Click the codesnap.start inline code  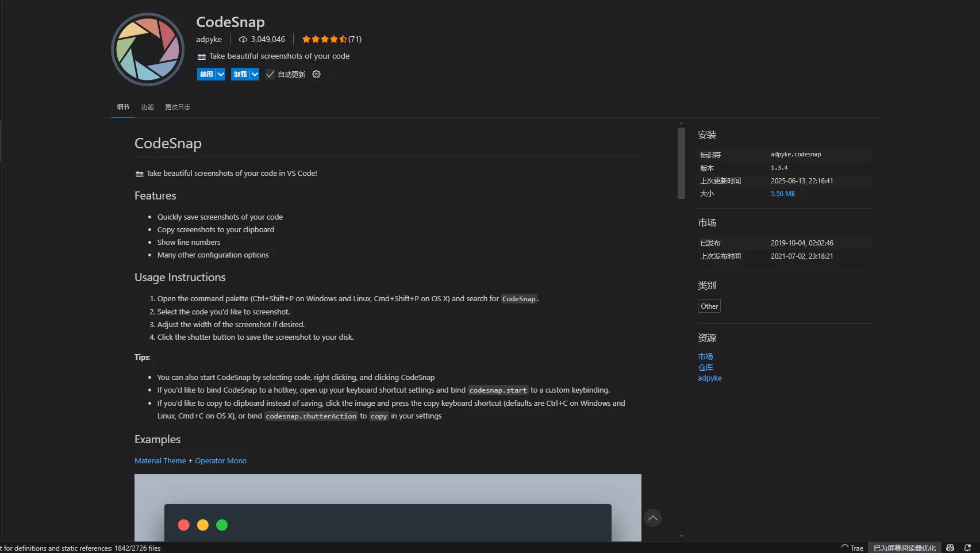[x=498, y=390]
